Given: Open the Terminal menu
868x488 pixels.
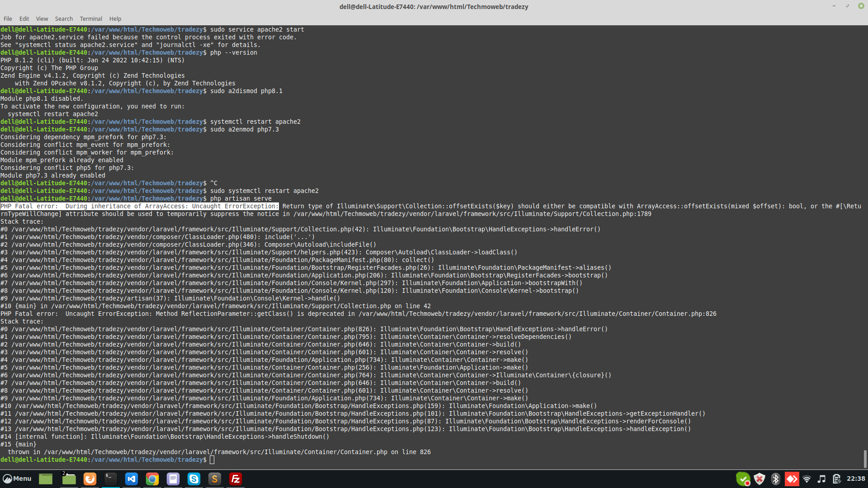Looking at the screenshot, I should coord(91,19).
